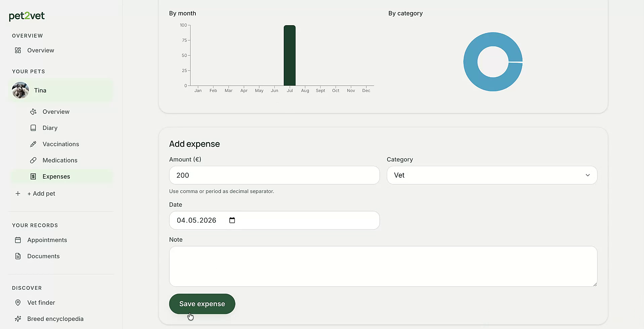Click the Medications pill icon
Image resolution: width=644 pixels, height=329 pixels.
click(33, 160)
